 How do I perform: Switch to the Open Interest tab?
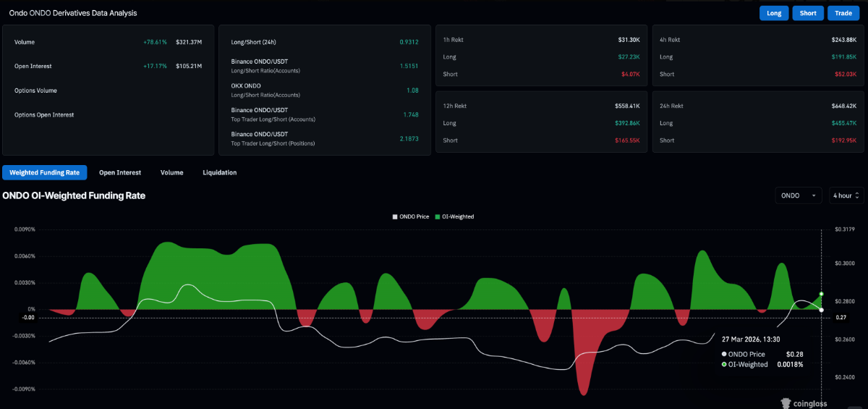[x=120, y=172]
